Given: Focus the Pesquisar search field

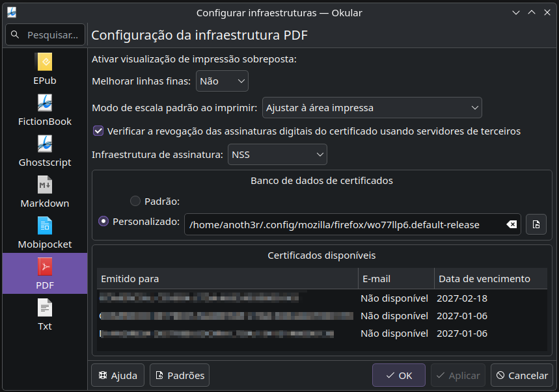Looking at the screenshot, I should click(x=46, y=34).
